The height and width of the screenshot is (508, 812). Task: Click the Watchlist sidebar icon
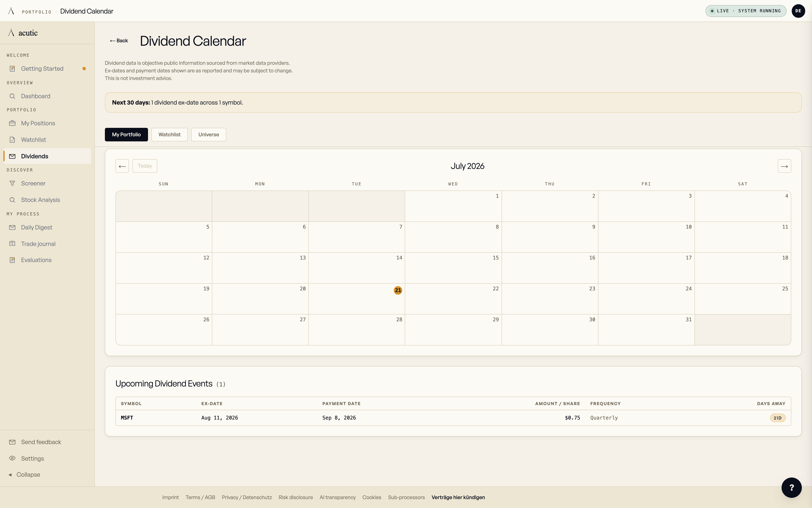(x=12, y=140)
